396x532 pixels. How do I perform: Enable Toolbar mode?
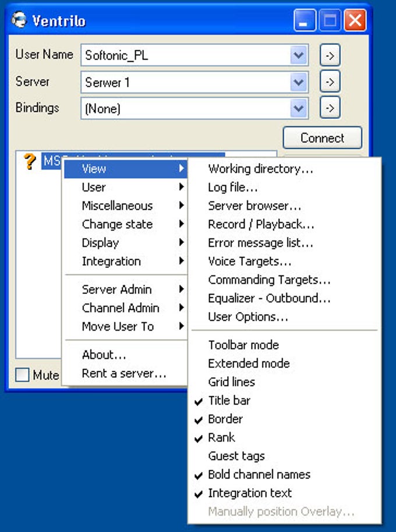tap(284, 345)
